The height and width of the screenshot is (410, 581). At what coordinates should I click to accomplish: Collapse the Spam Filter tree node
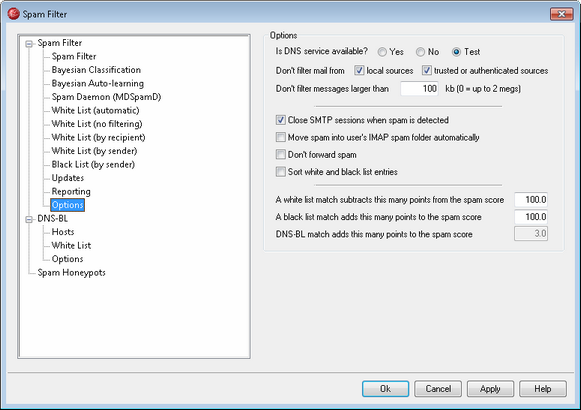pos(29,44)
